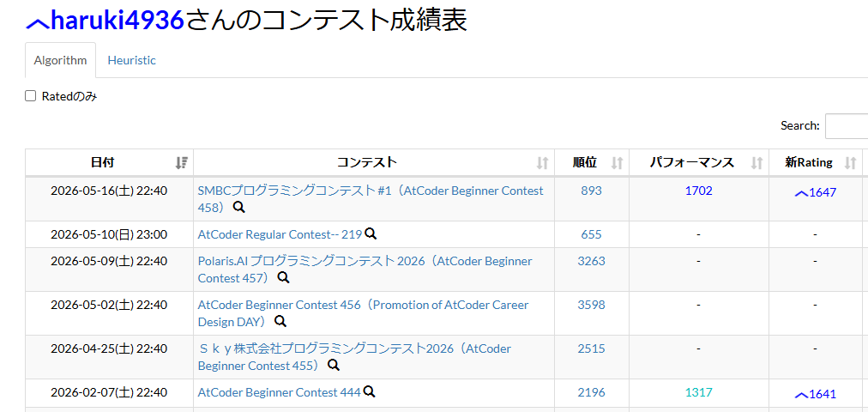Open rank 655 standings link
This screenshot has height=412, width=868.
(x=591, y=235)
